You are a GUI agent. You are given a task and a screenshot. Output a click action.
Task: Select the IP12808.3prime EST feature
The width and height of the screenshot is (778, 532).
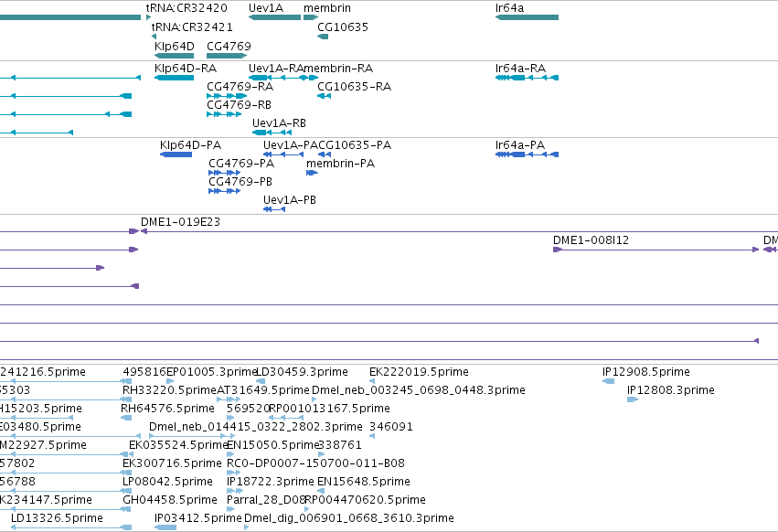tap(633, 399)
